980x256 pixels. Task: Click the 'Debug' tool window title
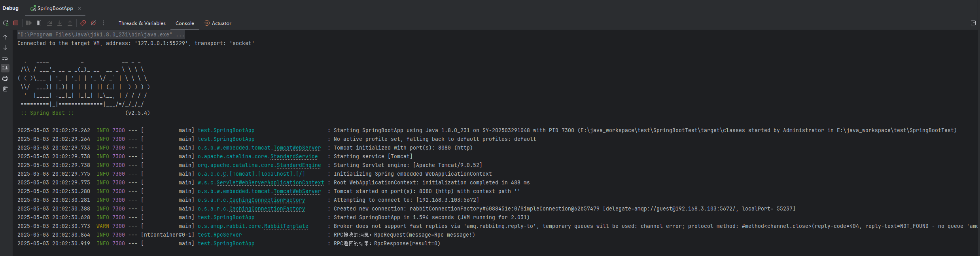[10, 8]
